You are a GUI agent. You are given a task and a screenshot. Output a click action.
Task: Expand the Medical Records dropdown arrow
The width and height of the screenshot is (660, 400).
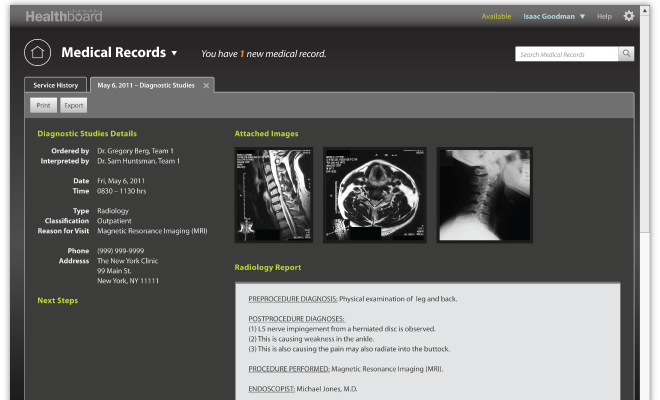point(174,53)
